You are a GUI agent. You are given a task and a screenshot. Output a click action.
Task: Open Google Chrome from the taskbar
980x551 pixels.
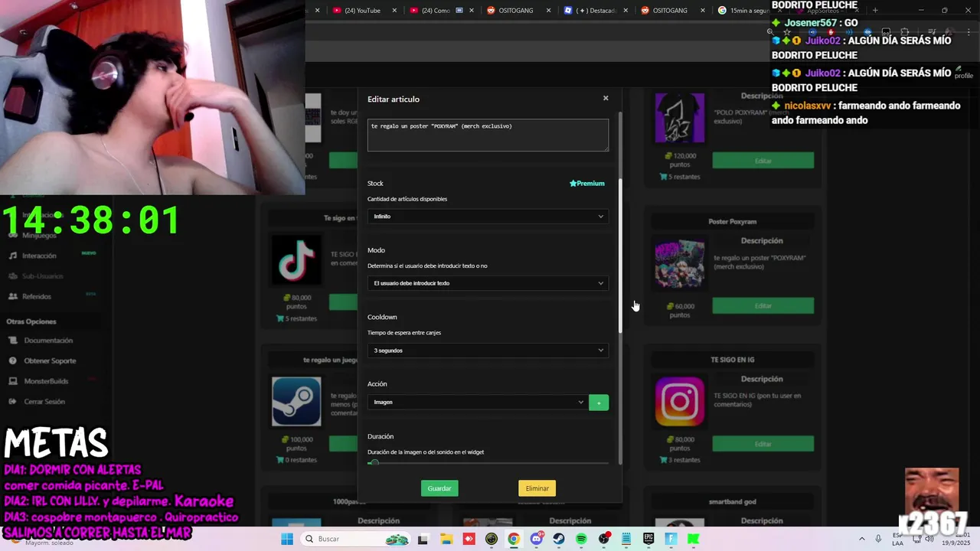click(514, 539)
